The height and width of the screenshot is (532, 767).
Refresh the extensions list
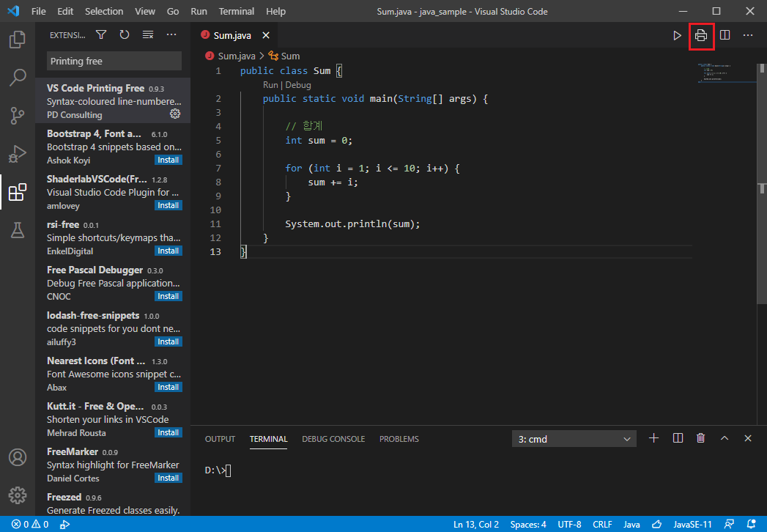coord(125,34)
